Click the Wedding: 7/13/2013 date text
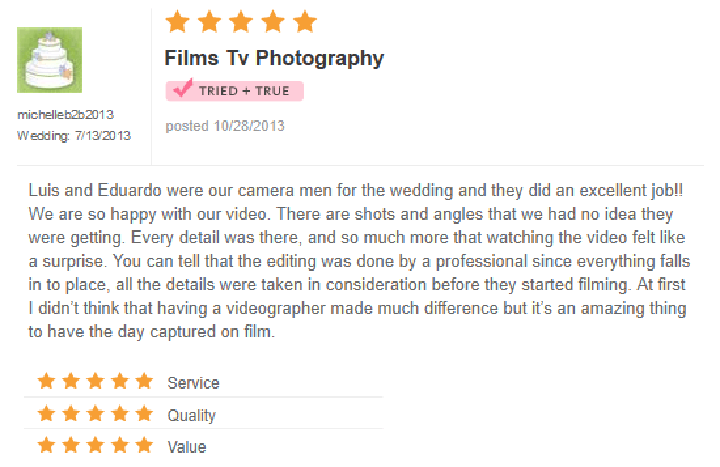This screenshot has width=720, height=467. (74, 136)
